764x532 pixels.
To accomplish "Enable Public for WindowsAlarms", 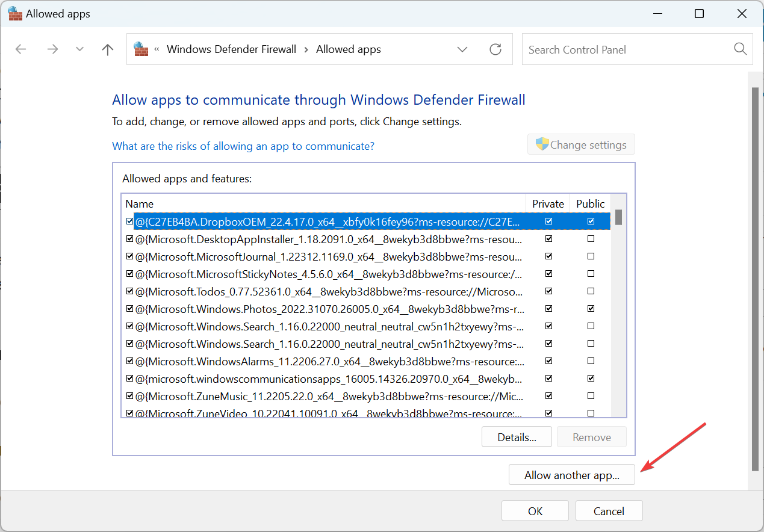I will [591, 361].
